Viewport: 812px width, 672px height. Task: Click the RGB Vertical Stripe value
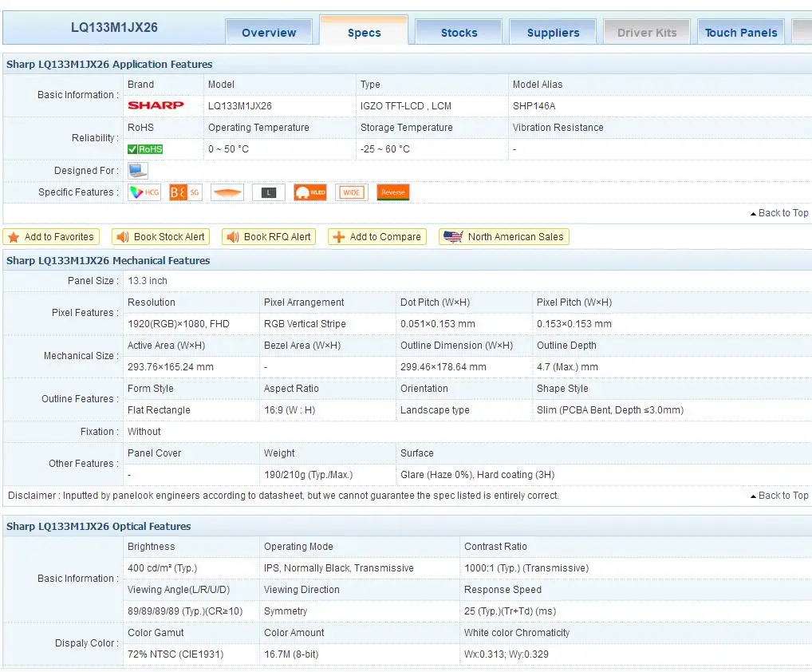(x=305, y=324)
